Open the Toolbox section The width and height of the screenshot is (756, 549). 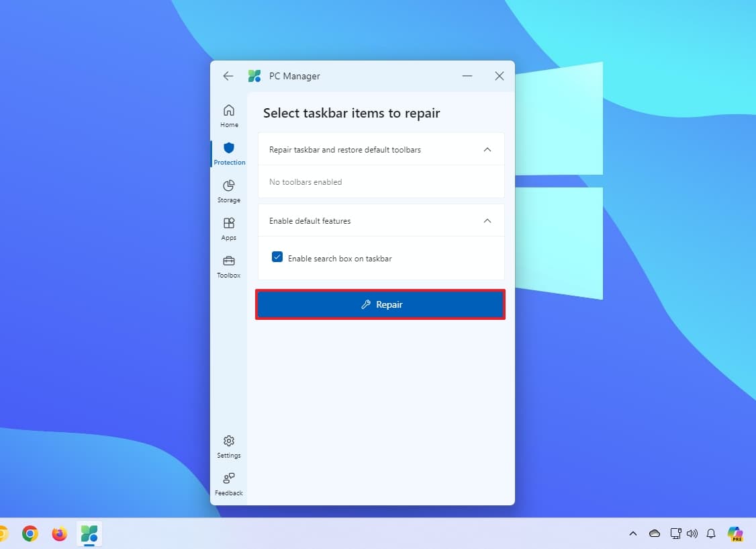[x=229, y=265]
